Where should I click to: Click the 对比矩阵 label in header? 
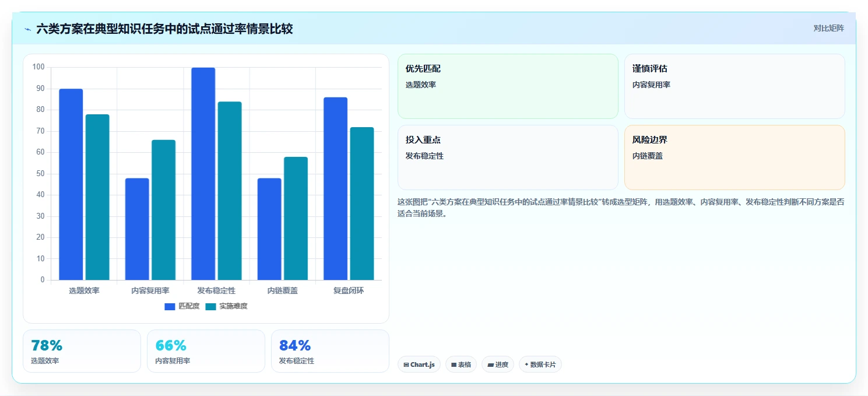pyautogui.click(x=828, y=28)
